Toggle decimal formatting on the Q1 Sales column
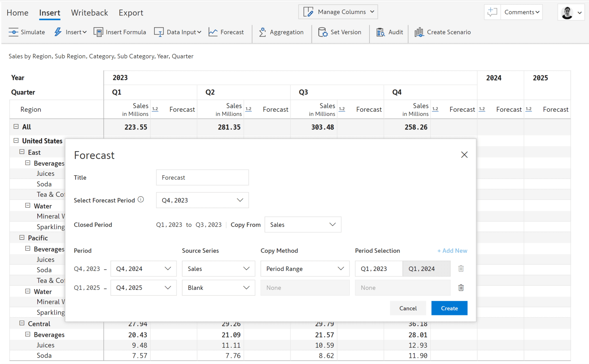Image resolution: width=589 pixels, height=364 pixels. click(155, 109)
